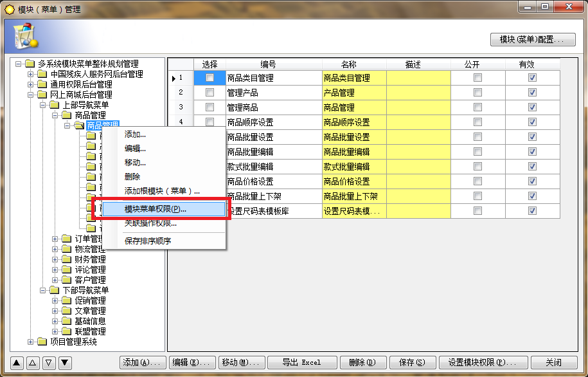
Task: Enable 公开 checkbox for 商品类目管理 row
Action: point(477,78)
